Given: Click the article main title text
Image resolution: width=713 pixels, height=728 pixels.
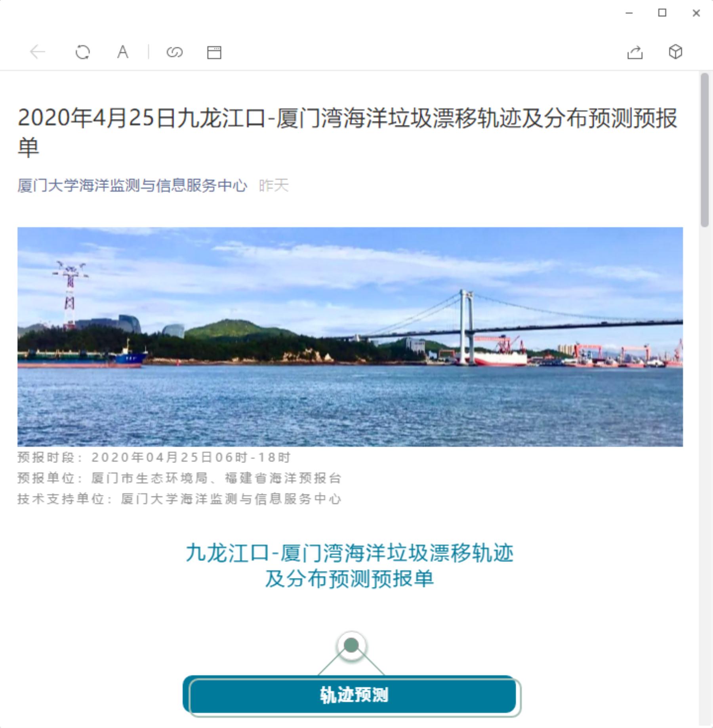Looking at the screenshot, I should pyautogui.click(x=347, y=133).
